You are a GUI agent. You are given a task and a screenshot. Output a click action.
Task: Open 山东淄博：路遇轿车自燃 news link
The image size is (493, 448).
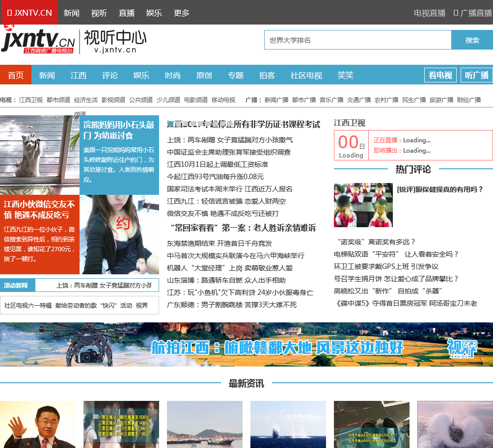coord(226,280)
